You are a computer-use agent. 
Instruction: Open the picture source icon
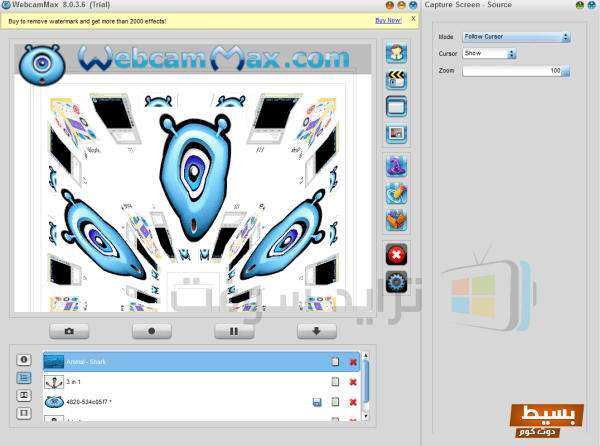coord(396,133)
